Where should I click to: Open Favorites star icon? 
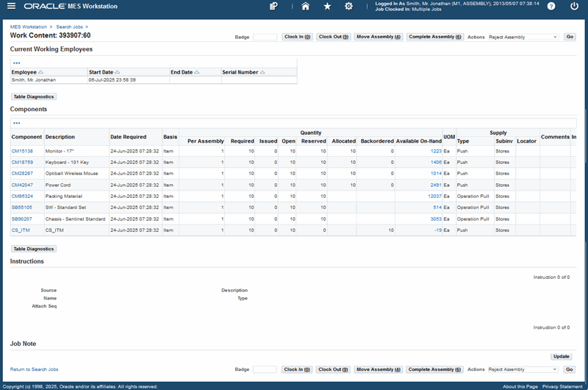tap(327, 6)
